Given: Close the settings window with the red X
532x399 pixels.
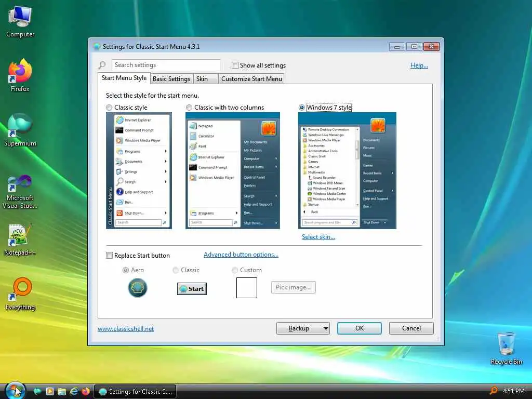Looking at the screenshot, I should pyautogui.click(x=431, y=46).
